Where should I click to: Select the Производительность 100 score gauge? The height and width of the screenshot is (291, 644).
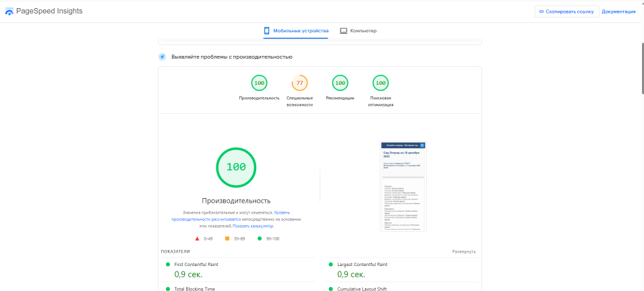tap(259, 83)
